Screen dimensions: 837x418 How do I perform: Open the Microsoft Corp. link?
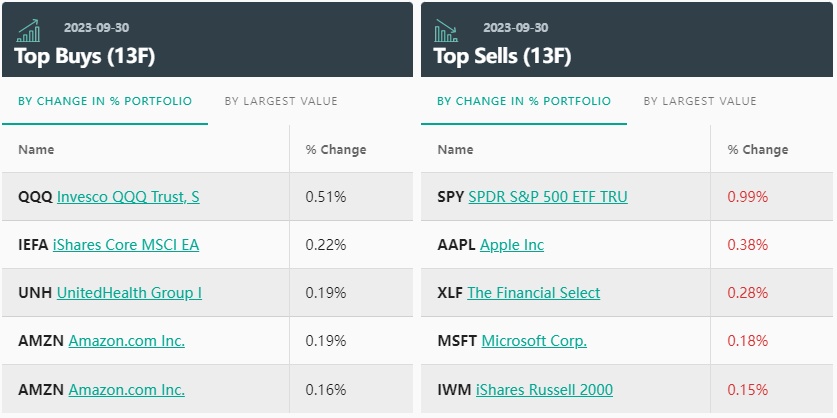pyautogui.click(x=534, y=341)
